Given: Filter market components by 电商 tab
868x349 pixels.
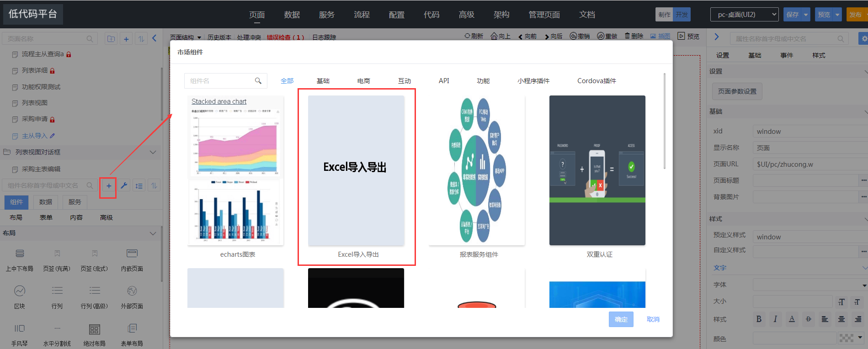Looking at the screenshot, I should click(364, 81).
